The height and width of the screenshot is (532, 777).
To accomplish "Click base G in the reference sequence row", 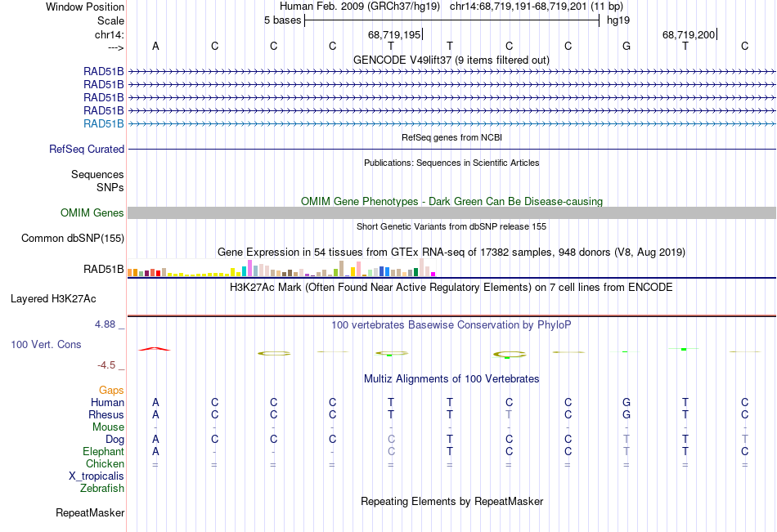I will tap(627, 46).
